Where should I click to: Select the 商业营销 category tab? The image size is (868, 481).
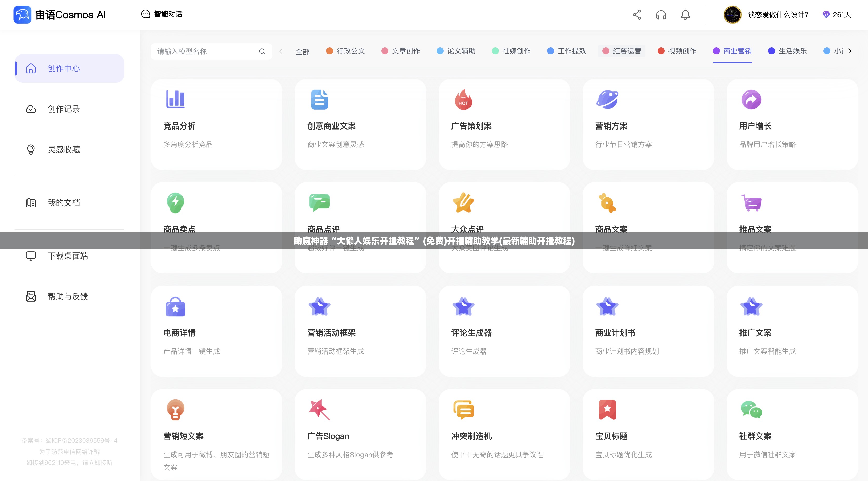coord(732,51)
